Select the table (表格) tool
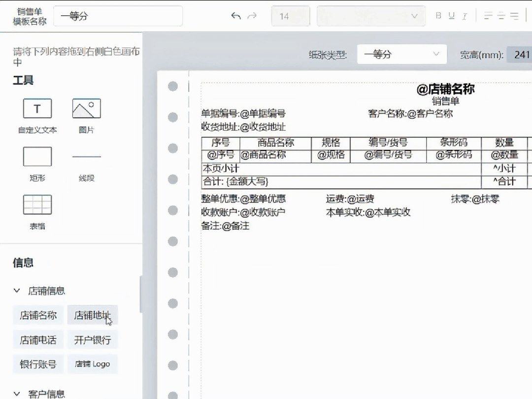Screen dimensions: 532x399 [x=37, y=212]
